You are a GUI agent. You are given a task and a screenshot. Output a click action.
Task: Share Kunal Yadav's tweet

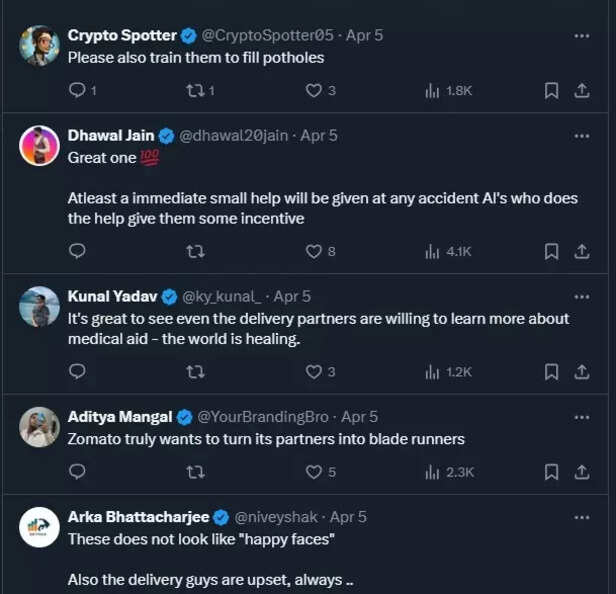coord(581,371)
